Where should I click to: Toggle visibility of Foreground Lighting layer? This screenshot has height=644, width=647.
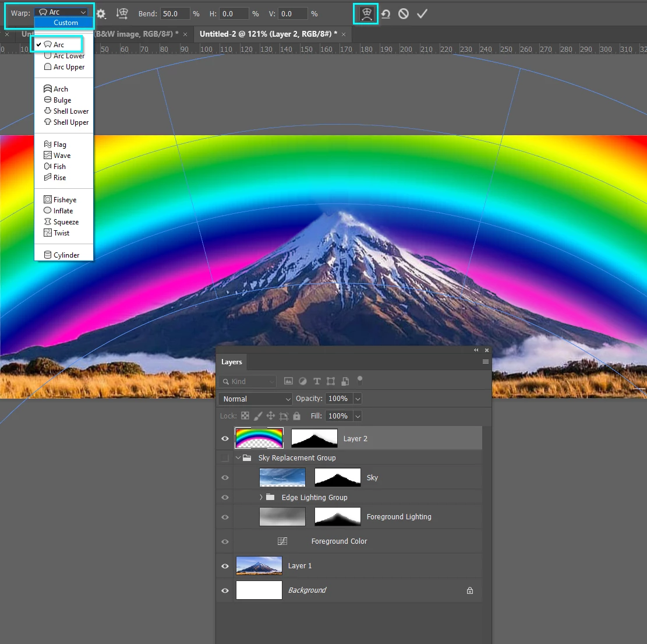pyautogui.click(x=225, y=518)
